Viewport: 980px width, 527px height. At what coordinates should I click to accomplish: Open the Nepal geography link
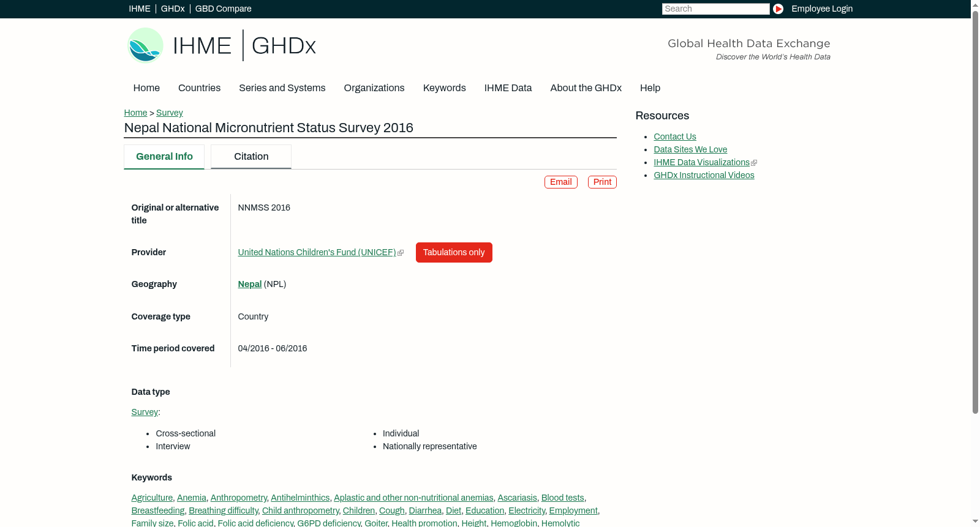pyautogui.click(x=250, y=284)
